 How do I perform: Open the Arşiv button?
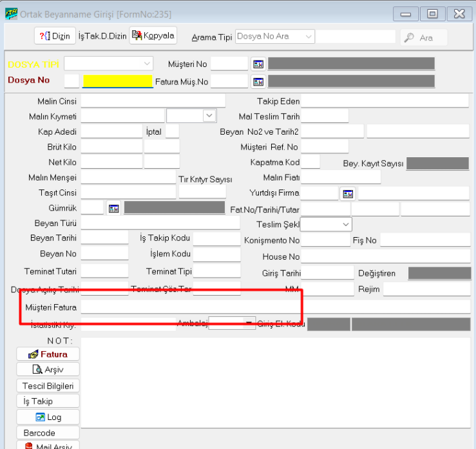coord(48,370)
